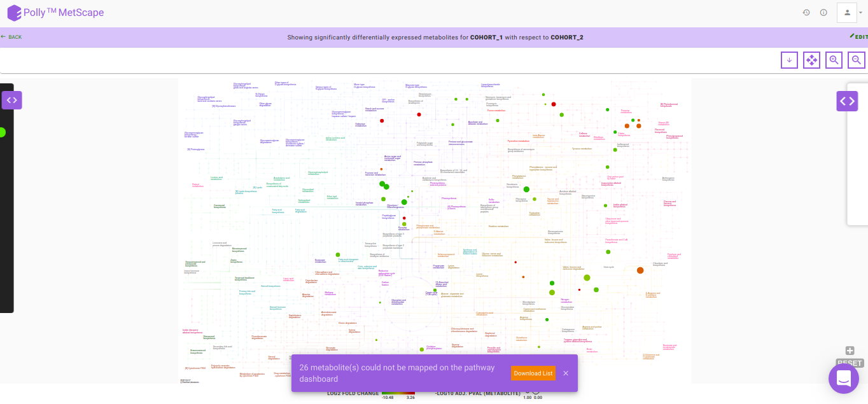Select large orange node near Glucosinolate biosynthesis

pos(640,270)
